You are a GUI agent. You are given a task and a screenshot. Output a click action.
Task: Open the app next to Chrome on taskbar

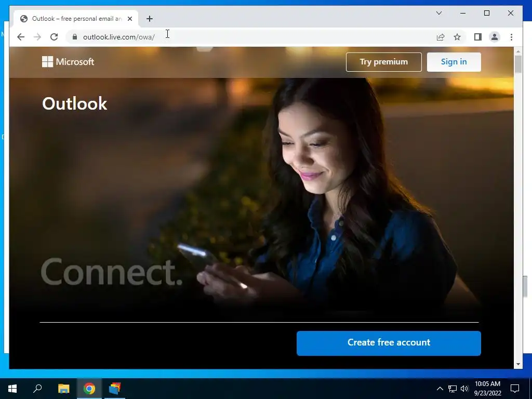tap(115, 389)
